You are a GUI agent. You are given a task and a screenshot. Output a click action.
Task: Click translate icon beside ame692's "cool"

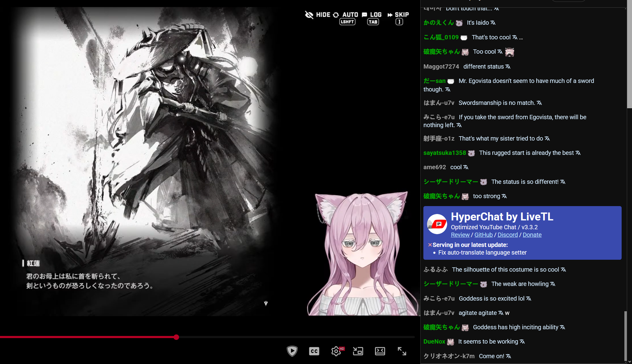click(465, 167)
